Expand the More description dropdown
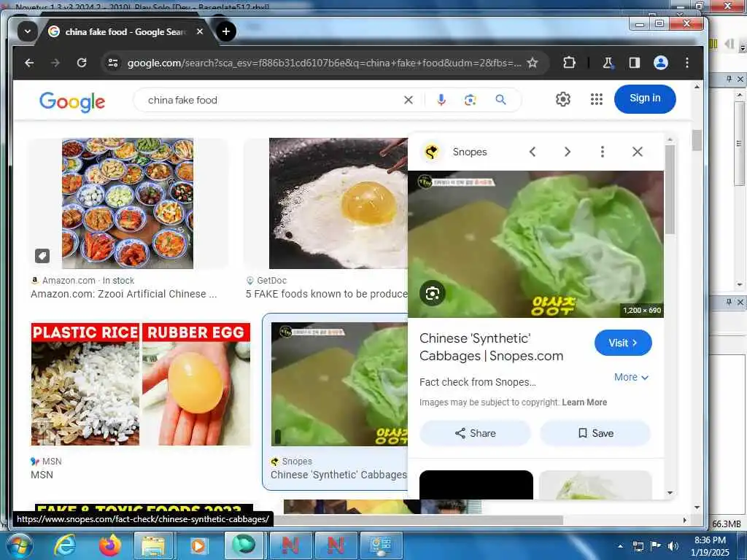Viewport: 747px width, 560px height. pyautogui.click(x=631, y=377)
